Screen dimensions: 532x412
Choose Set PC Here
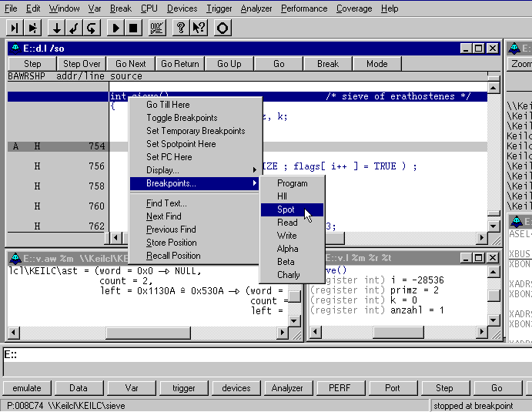(x=195, y=157)
